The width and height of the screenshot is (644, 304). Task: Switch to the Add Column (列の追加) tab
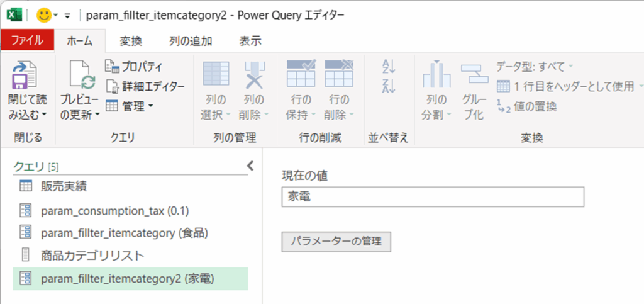[x=191, y=41]
